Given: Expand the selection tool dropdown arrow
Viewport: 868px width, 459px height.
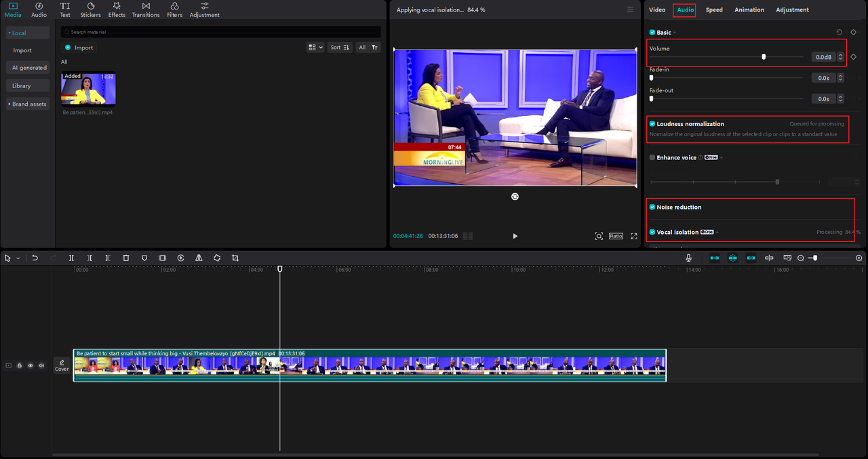Looking at the screenshot, I should click(18, 258).
